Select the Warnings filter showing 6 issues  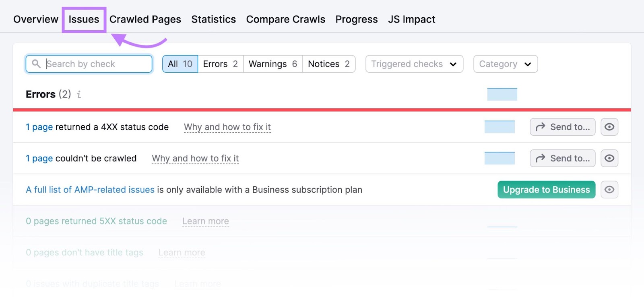(273, 64)
